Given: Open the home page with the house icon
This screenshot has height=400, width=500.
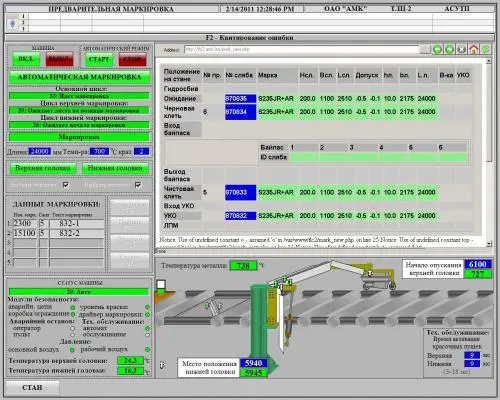Looking at the screenshot, I should 474,50.
